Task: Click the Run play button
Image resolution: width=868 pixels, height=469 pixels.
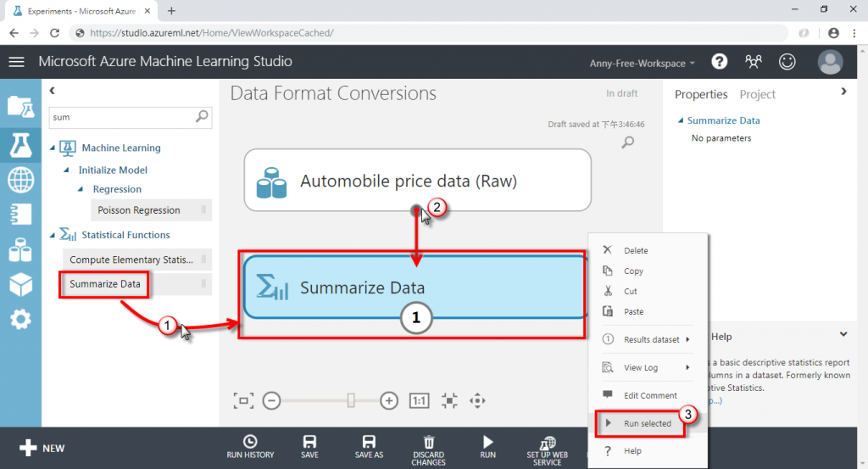Action: [487, 447]
